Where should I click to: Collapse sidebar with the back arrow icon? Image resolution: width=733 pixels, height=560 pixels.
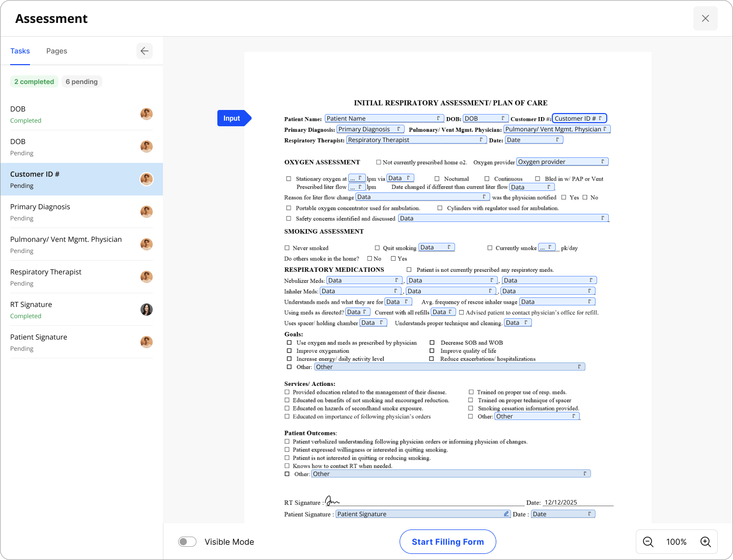tap(145, 51)
